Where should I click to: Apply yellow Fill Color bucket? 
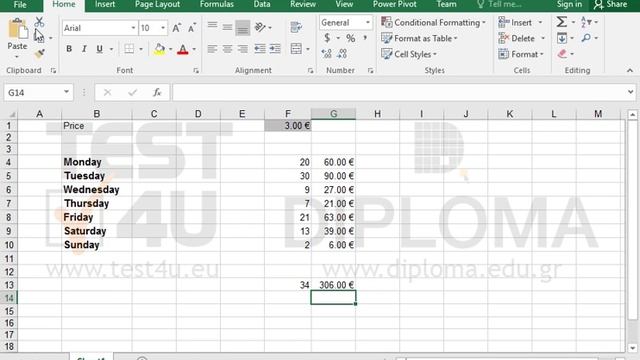[160, 49]
